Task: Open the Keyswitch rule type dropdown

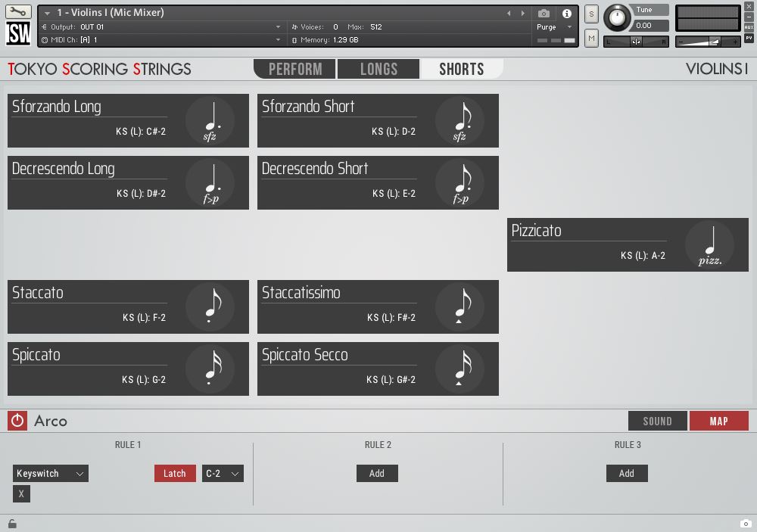Action: pyautogui.click(x=50, y=473)
